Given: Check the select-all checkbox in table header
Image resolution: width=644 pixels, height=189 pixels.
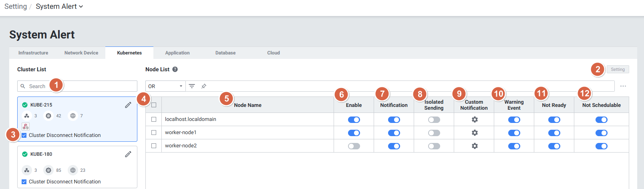Looking at the screenshot, I should click(x=154, y=105).
